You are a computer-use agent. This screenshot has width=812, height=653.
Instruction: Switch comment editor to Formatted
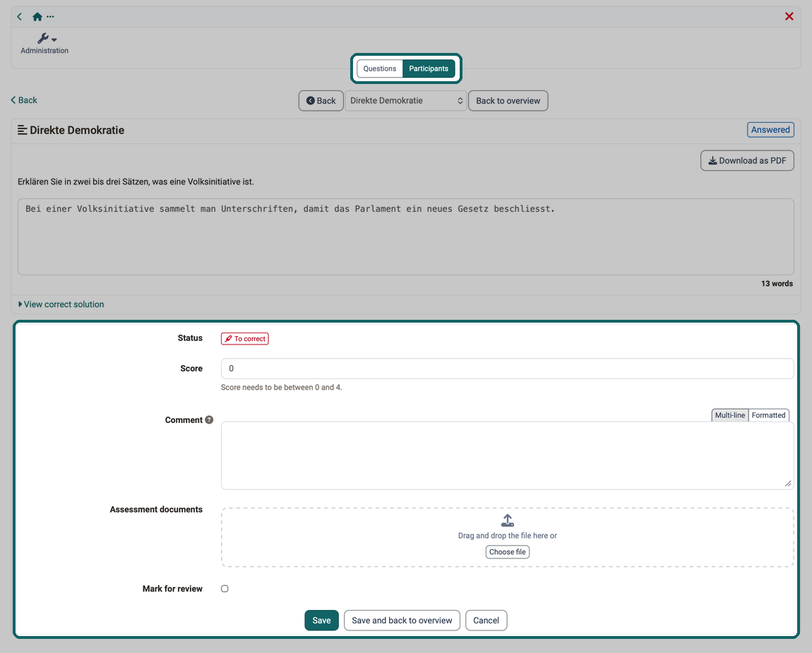pos(768,415)
